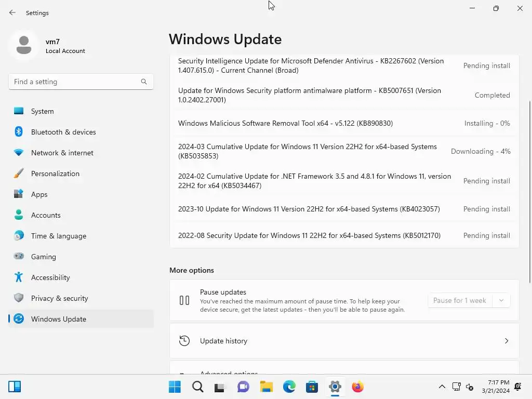The height and width of the screenshot is (399, 532).
Task: Select the KB5007651 antimalware platform update entry
Action: point(344,95)
